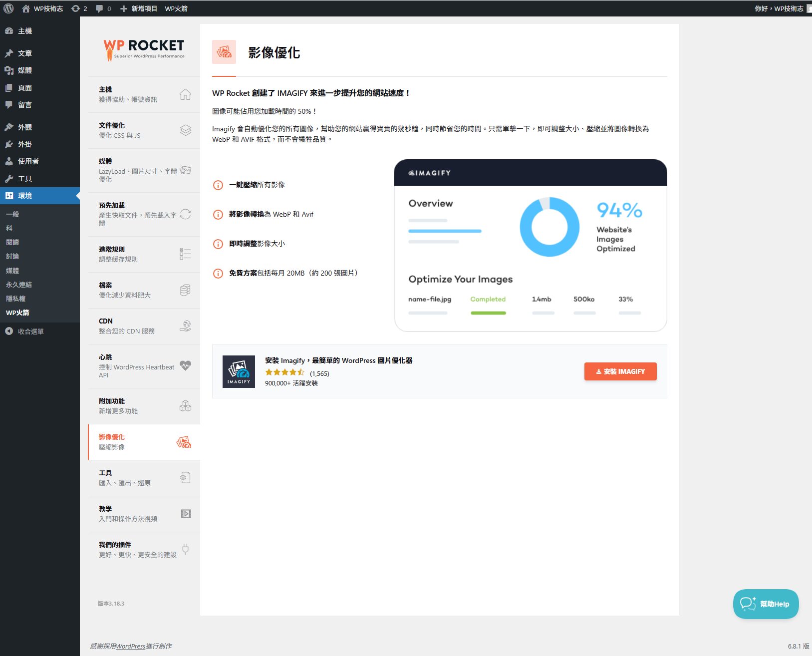Click the 安裝 IMAGIFY button
The height and width of the screenshot is (656, 812).
(x=620, y=371)
